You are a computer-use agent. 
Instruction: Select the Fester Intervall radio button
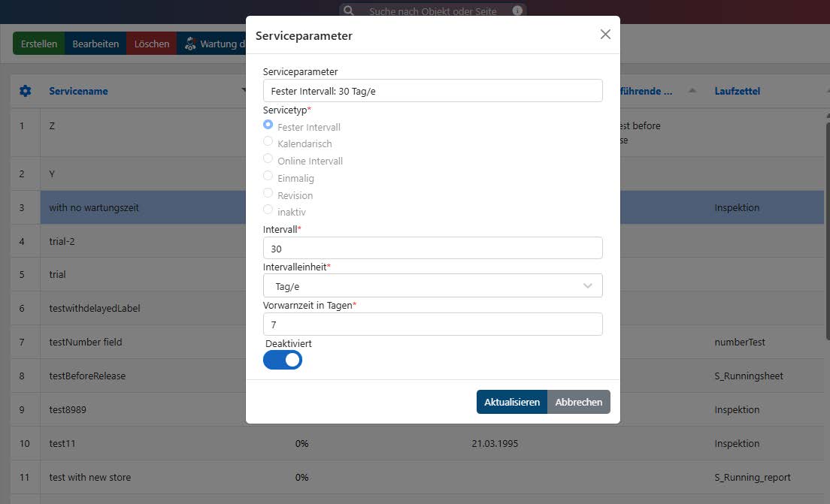pos(268,125)
